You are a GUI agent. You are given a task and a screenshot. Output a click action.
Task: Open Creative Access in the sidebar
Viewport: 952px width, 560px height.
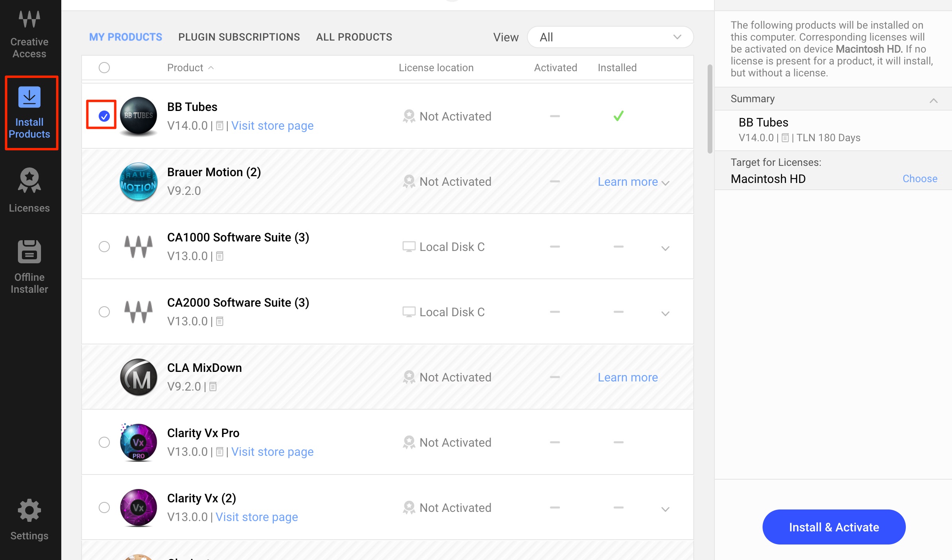(29, 35)
